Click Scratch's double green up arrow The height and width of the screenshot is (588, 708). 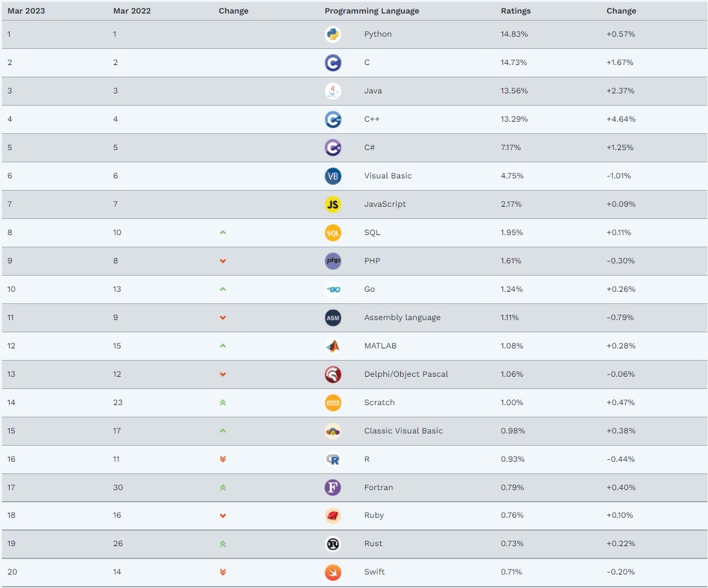tap(223, 403)
